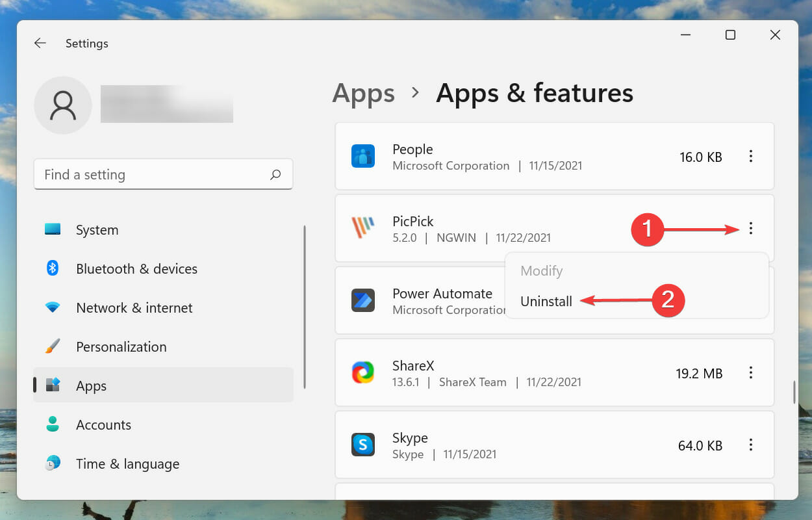
Task: Click the People app icon
Action: (363, 156)
